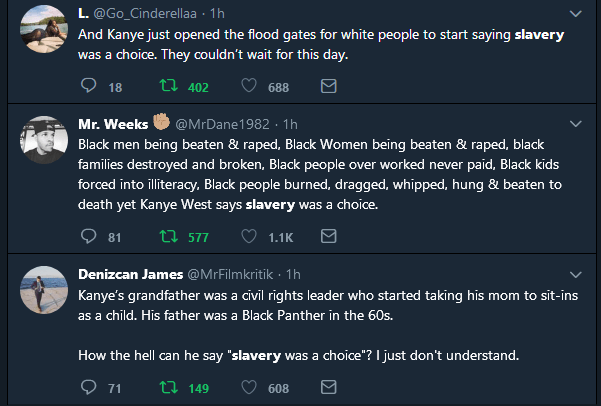Expand options menu on L.'s tweet

pos(575,14)
